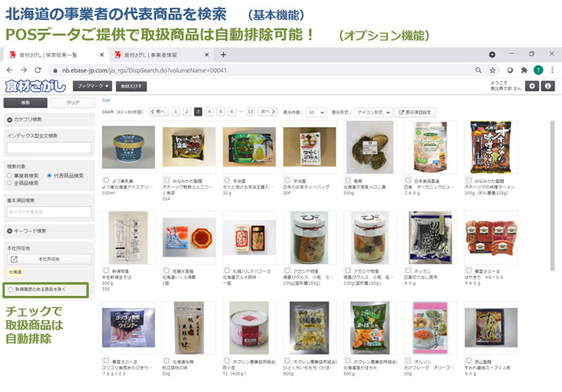
Task: Switch to the 事業者情報 tab
Action: pos(160,55)
